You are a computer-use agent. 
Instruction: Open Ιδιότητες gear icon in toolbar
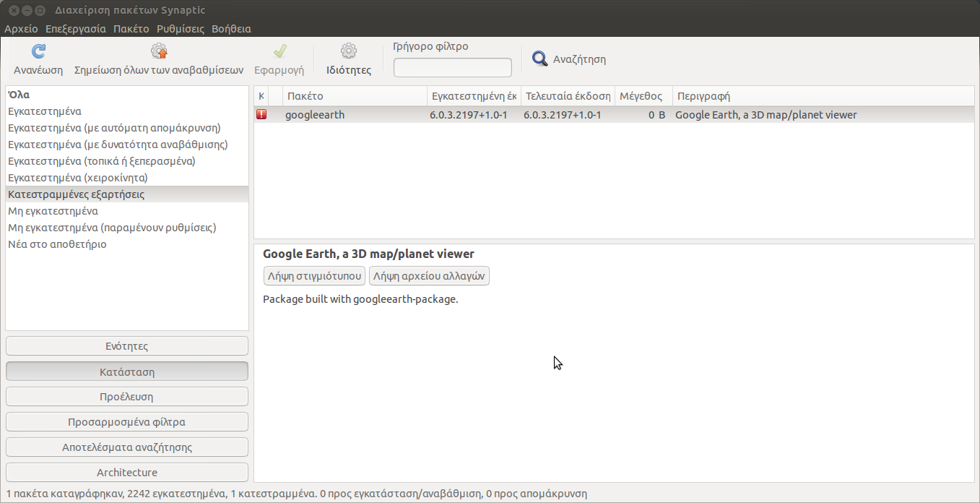[349, 51]
